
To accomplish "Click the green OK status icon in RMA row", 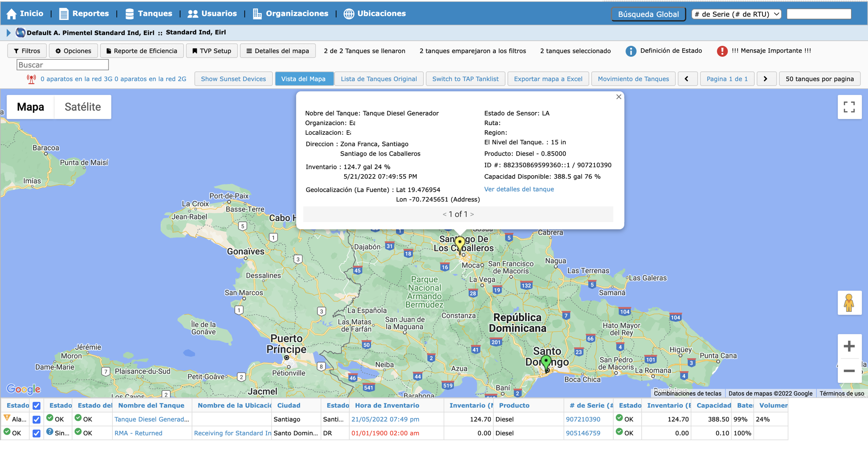I will tap(7, 432).
